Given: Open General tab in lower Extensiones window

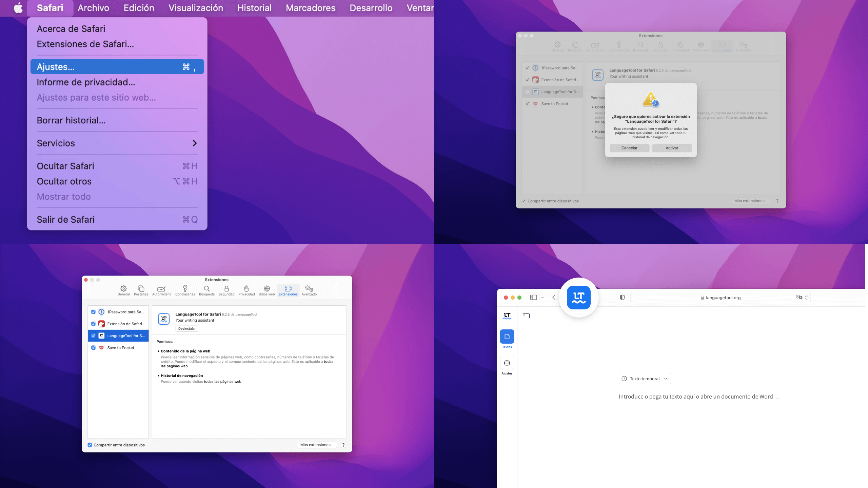Looking at the screenshot, I should (123, 290).
